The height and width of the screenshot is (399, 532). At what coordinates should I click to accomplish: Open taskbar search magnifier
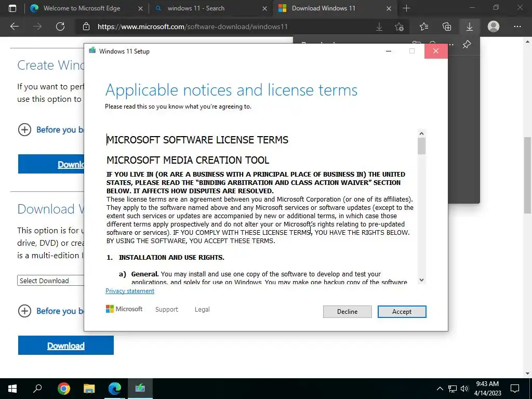click(37, 389)
